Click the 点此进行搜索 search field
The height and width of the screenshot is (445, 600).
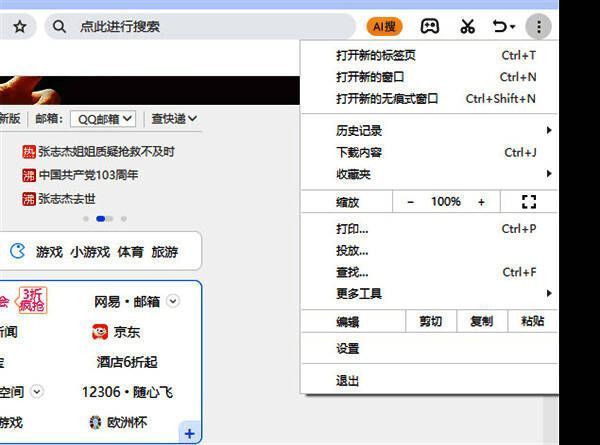[200, 27]
